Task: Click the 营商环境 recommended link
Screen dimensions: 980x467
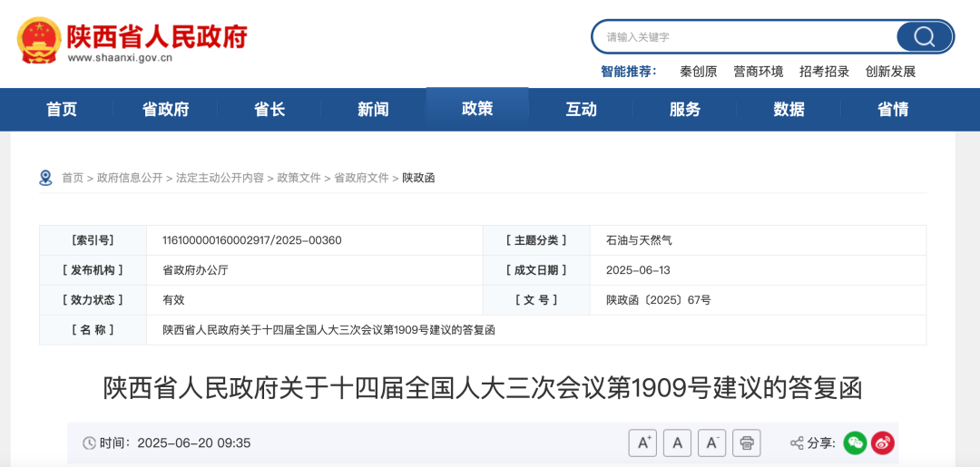Action: click(758, 72)
